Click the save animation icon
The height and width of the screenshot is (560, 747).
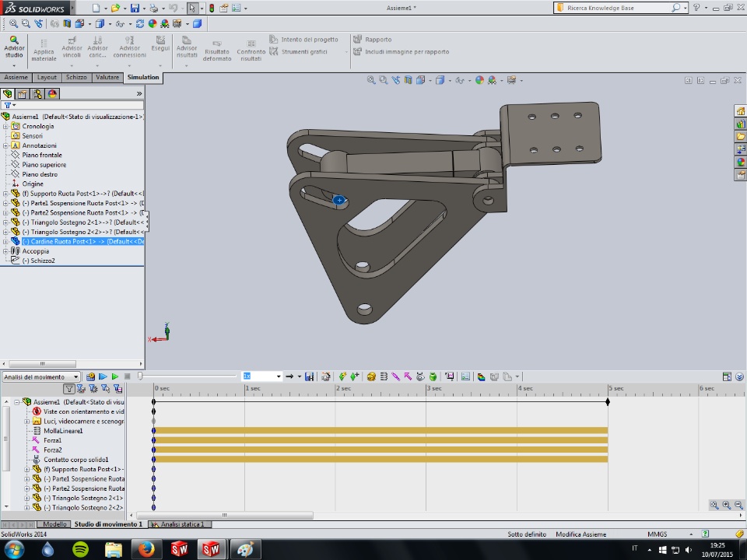click(x=310, y=376)
